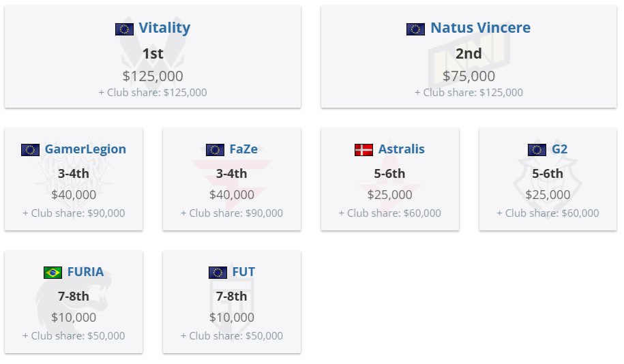
Task: Click the 2nd place $75,000 prize text
Action: [x=469, y=76]
